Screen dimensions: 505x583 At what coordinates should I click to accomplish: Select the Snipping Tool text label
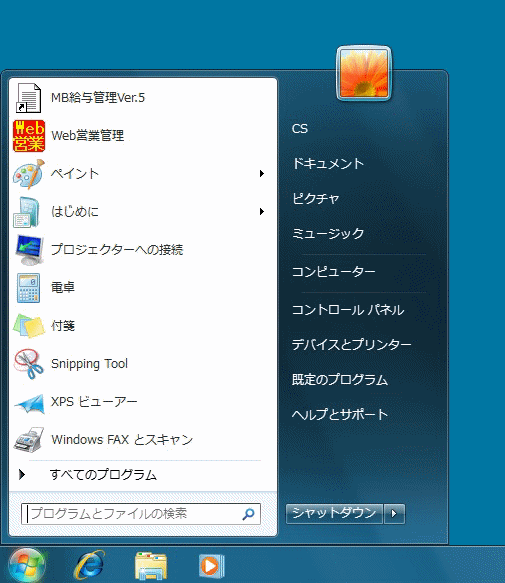point(89,364)
